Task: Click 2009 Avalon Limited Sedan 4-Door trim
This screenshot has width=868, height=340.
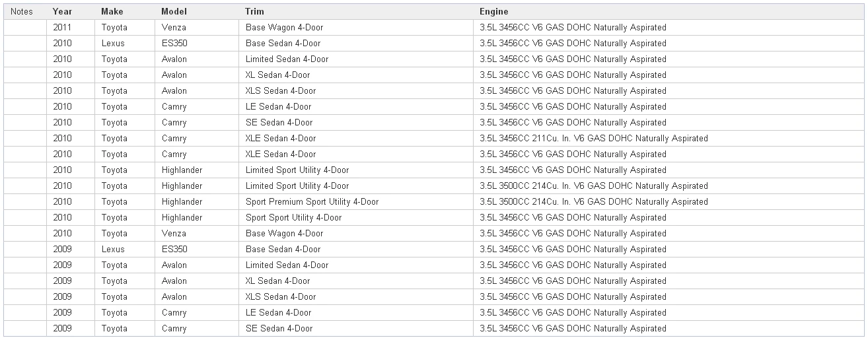Action: [287, 265]
